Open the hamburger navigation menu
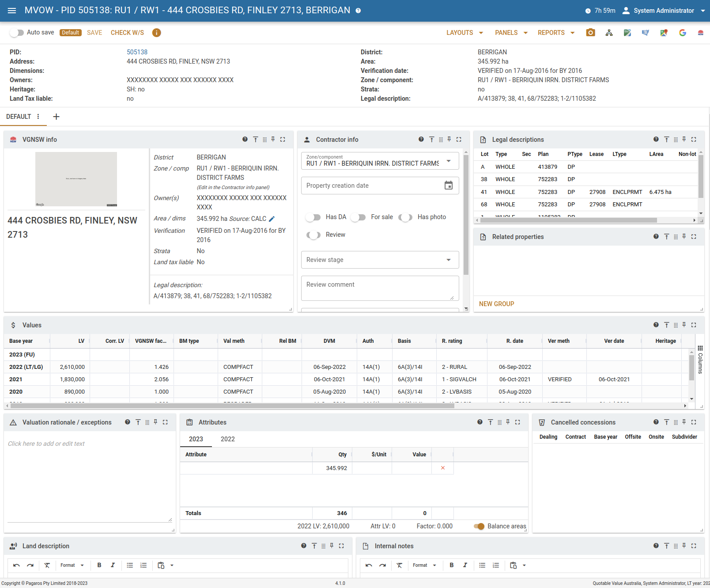 click(x=12, y=11)
